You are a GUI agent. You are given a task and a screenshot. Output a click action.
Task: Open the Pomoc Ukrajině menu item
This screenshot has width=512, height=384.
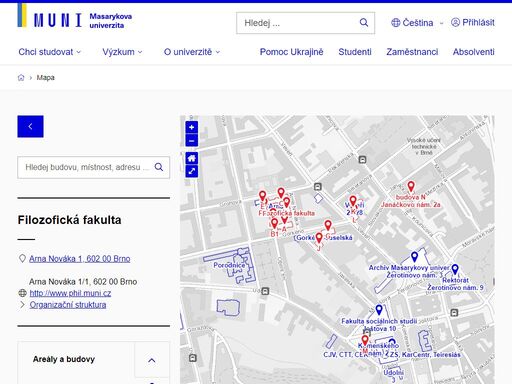coord(291,52)
